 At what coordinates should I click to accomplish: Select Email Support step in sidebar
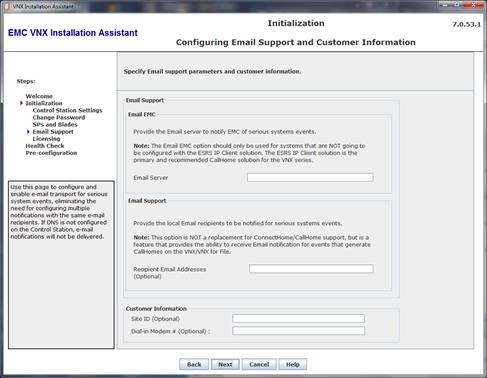pyautogui.click(x=53, y=132)
